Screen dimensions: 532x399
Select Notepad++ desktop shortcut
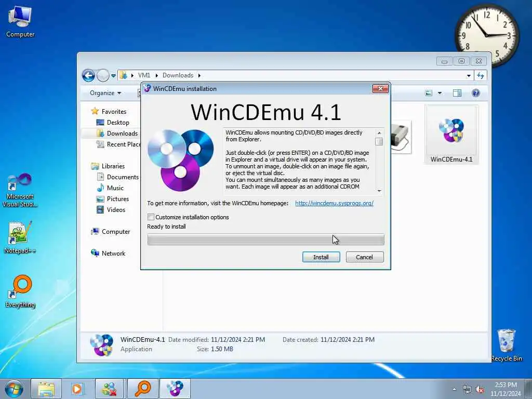(x=20, y=237)
